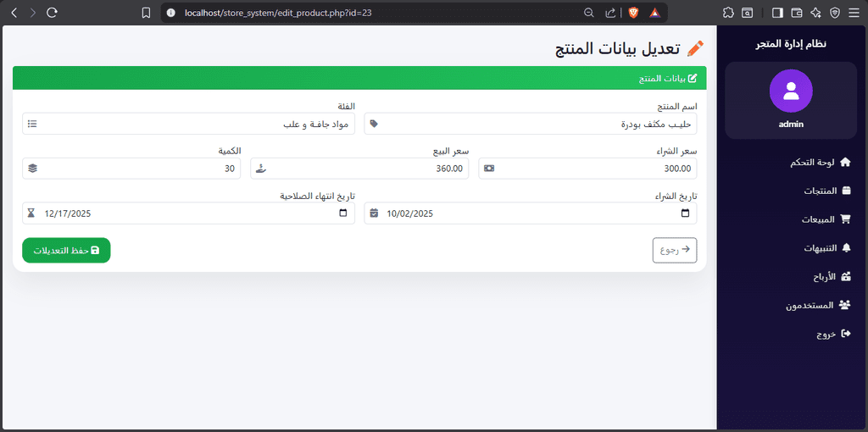This screenshot has height=432, width=868.
Task: Click the tag icon in product name field
Action: 374,124
